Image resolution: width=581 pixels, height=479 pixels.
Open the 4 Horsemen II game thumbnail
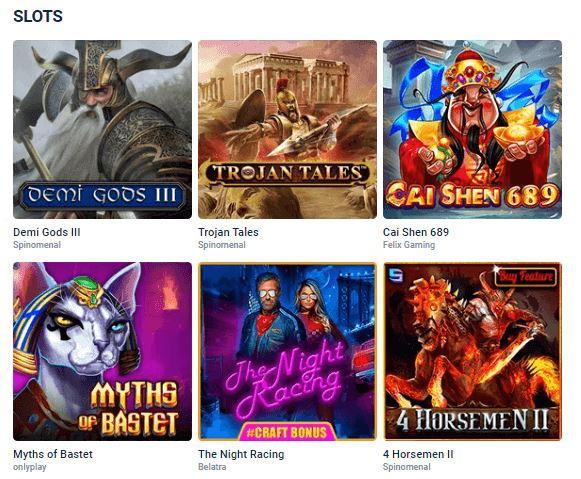[472, 351]
